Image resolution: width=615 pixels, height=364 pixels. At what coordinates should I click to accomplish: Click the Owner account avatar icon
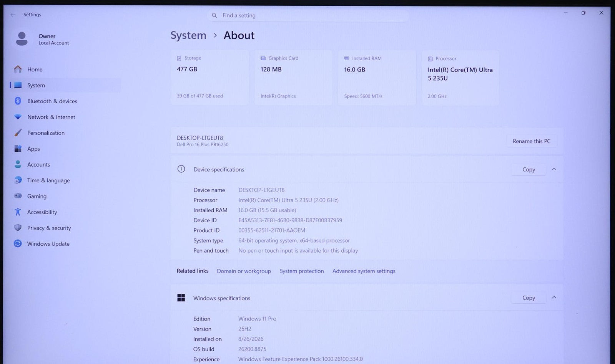coord(22,39)
